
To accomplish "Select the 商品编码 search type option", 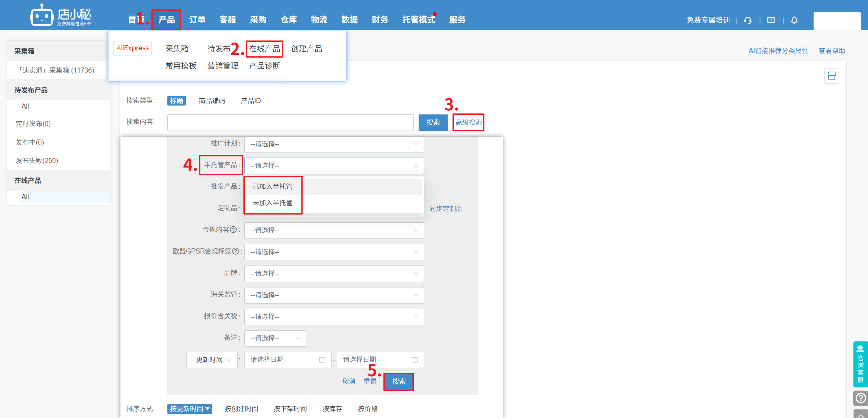I will point(212,101).
